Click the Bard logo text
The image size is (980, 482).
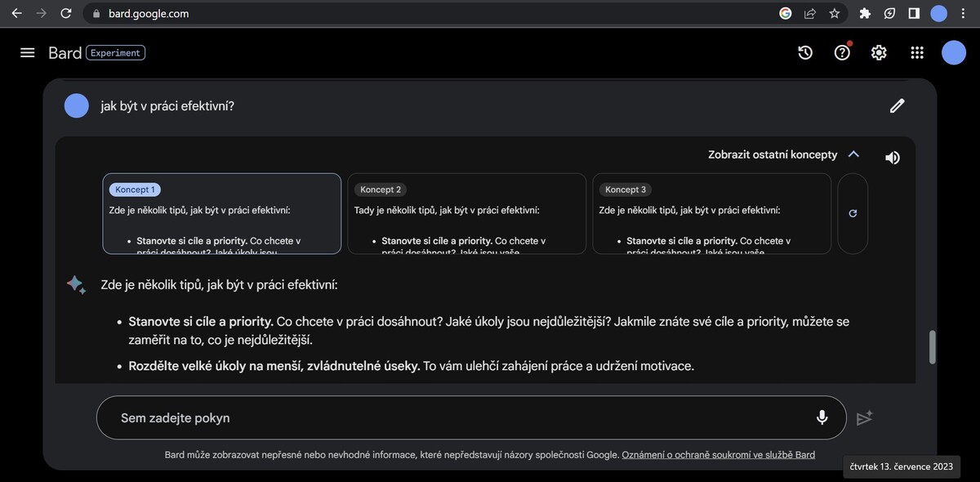pyautogui.click(x=65, y=52)
